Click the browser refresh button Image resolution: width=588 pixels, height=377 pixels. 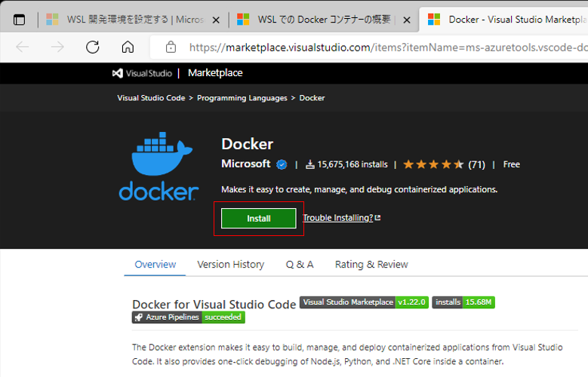tap(93, 48)
